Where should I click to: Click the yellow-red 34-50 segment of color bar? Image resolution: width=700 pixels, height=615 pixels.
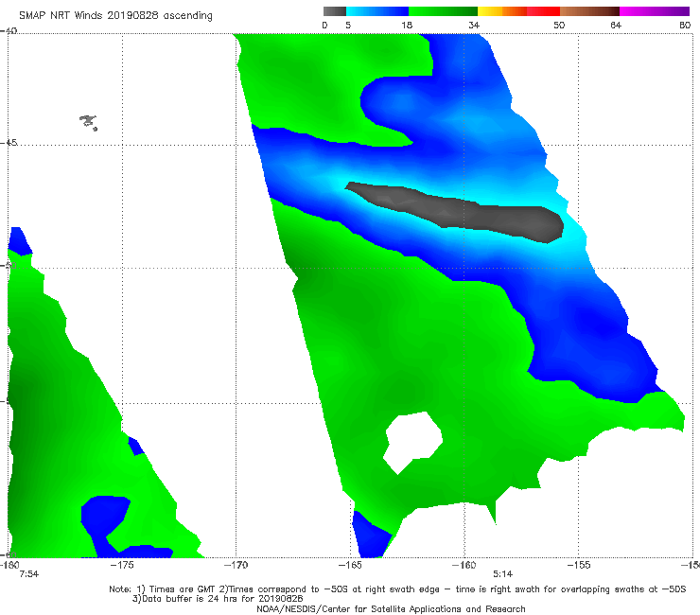(518, 11)
